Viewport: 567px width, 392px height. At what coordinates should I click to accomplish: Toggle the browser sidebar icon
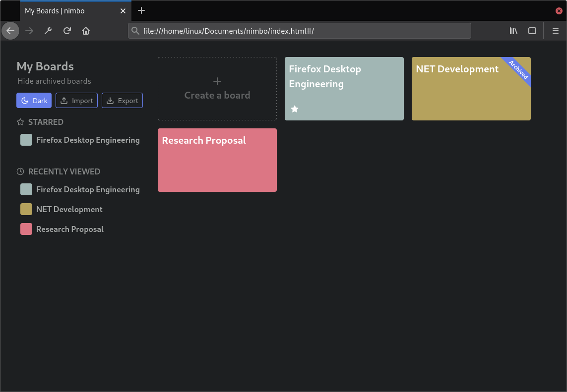(x=532, y=31)
